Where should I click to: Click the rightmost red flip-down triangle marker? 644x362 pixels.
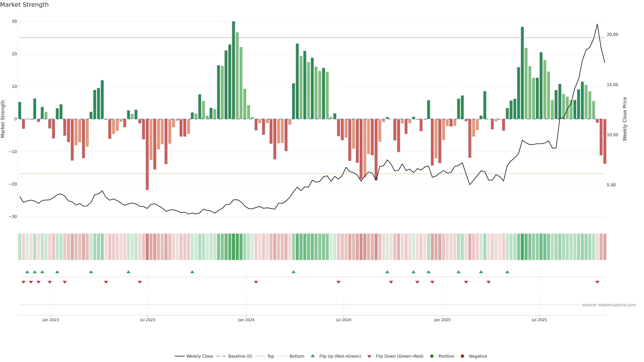(x=597, y=282)
